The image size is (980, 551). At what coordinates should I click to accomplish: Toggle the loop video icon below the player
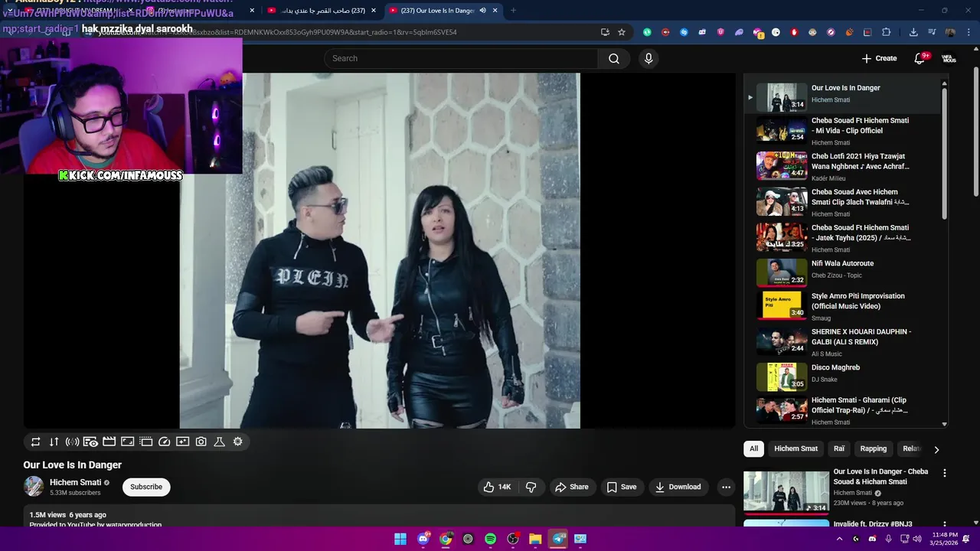36,442
